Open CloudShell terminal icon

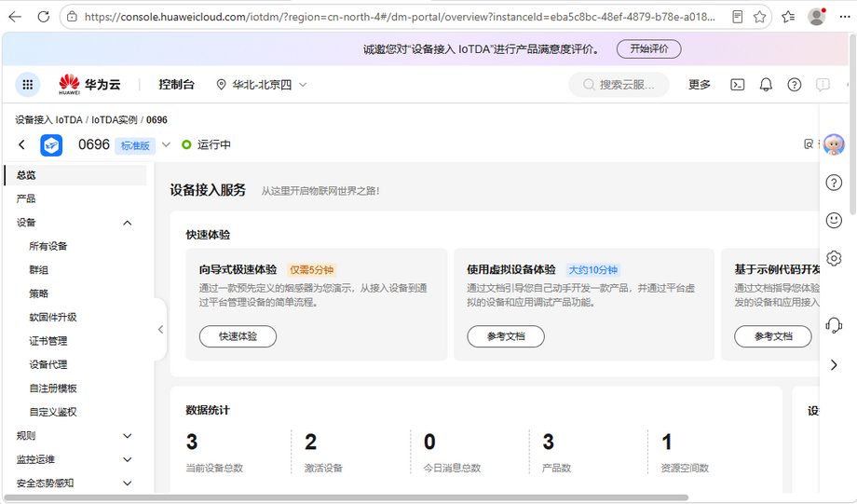pyautogui.click(x=738, y=84)
